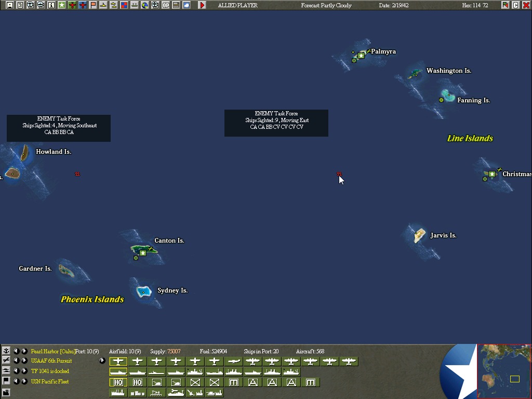Open the Pearl Harbor [Oahu] base link
Screen dimensions: 532x399
[53, 351]
